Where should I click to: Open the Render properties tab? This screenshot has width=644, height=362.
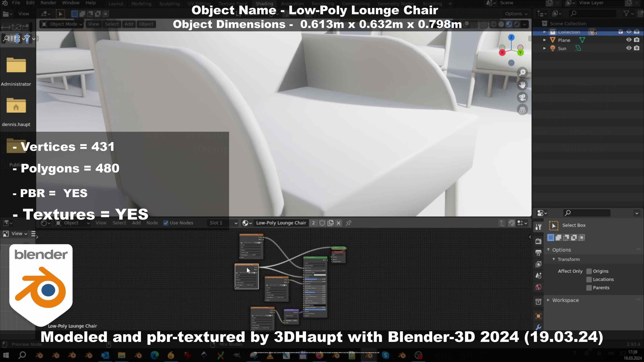538,241
